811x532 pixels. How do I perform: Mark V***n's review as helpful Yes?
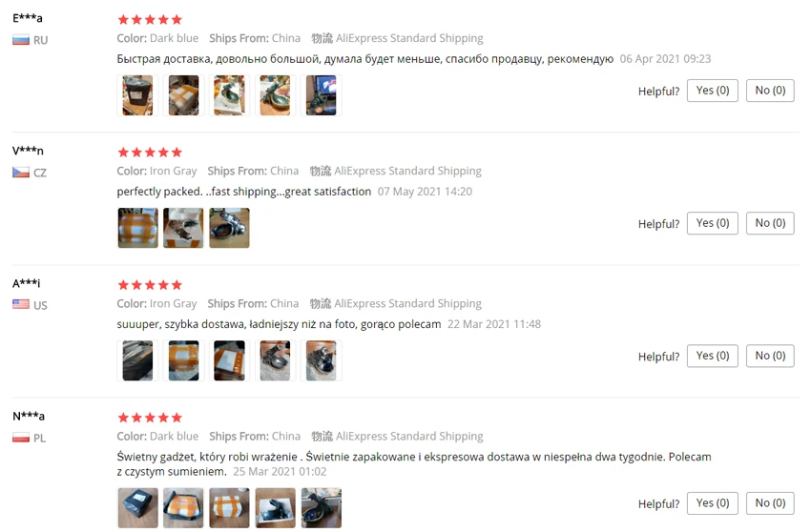pyautogui.click(x=712, y=223)
